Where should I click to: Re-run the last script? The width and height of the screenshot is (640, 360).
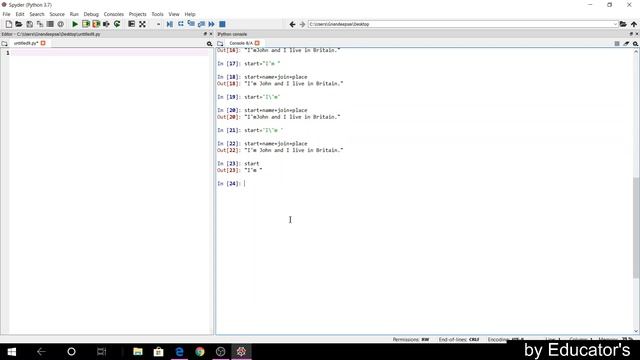pyautogui.click(x=117, y=24)
